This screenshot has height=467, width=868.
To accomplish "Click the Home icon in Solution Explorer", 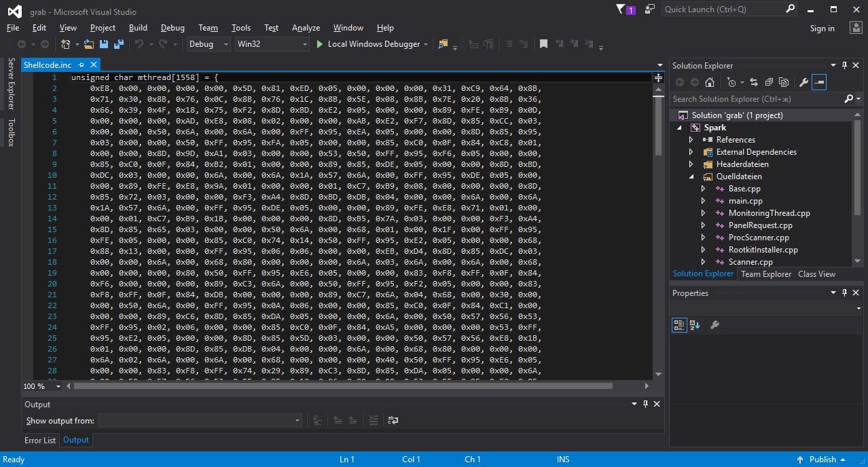I will pyautogui.click(x=709, y=82).
